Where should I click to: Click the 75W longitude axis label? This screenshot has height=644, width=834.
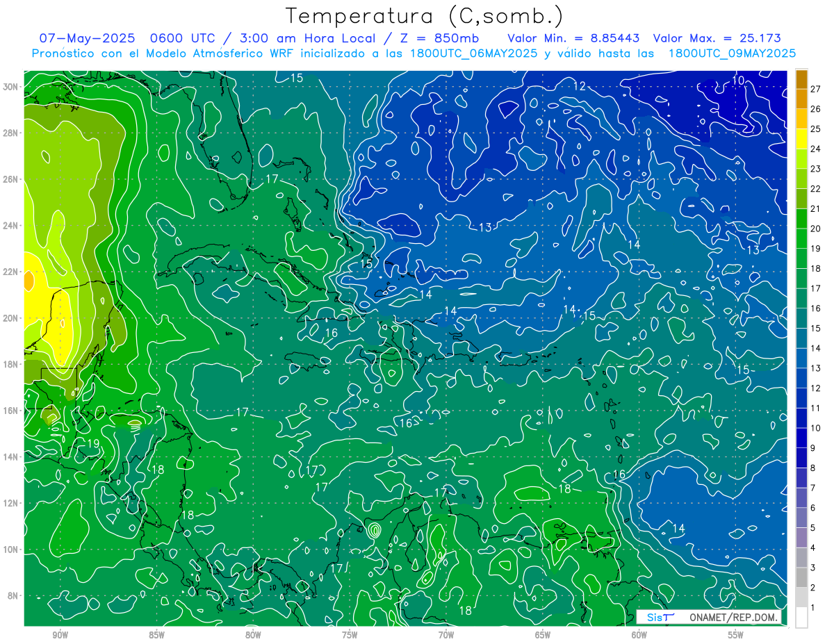(350, 635)
